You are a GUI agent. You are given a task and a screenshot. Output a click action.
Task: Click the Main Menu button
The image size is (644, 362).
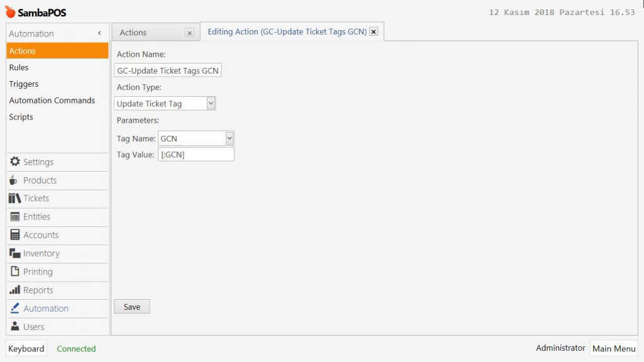[614, 349]
